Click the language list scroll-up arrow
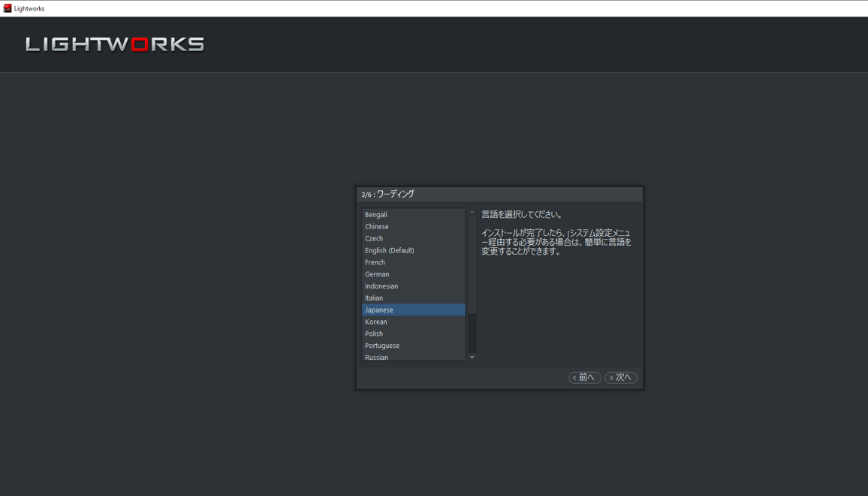This screenshot has width=868, height=496. coord(472,212)
